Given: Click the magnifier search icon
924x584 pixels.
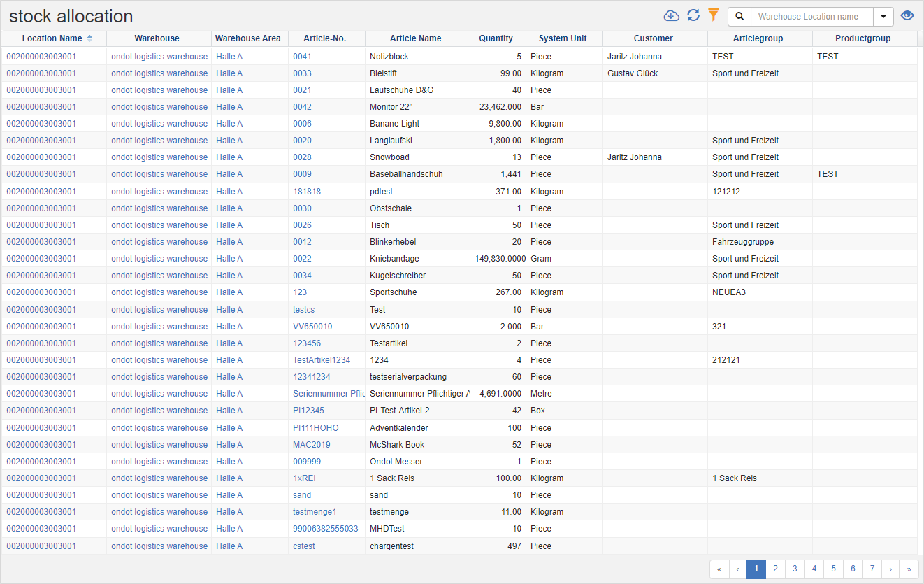Looking at the screenshot, I should point(739,17).
